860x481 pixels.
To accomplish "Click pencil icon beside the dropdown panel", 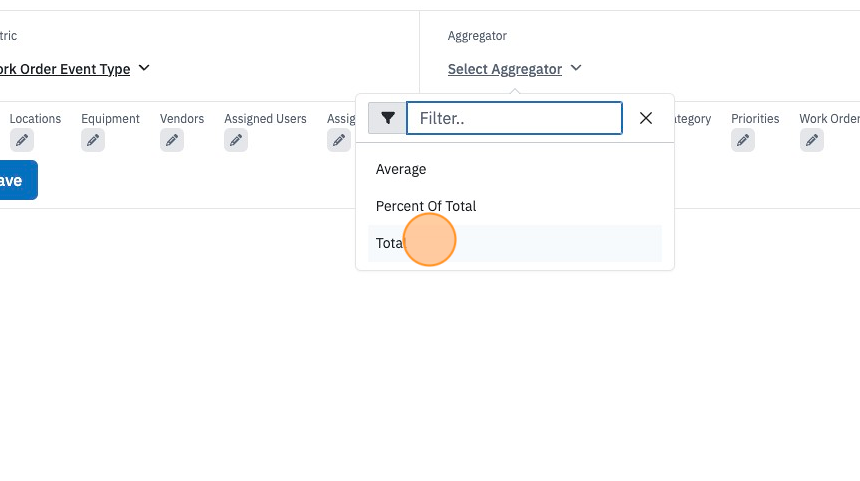I will pyautogui.click(x=339, y=140).
